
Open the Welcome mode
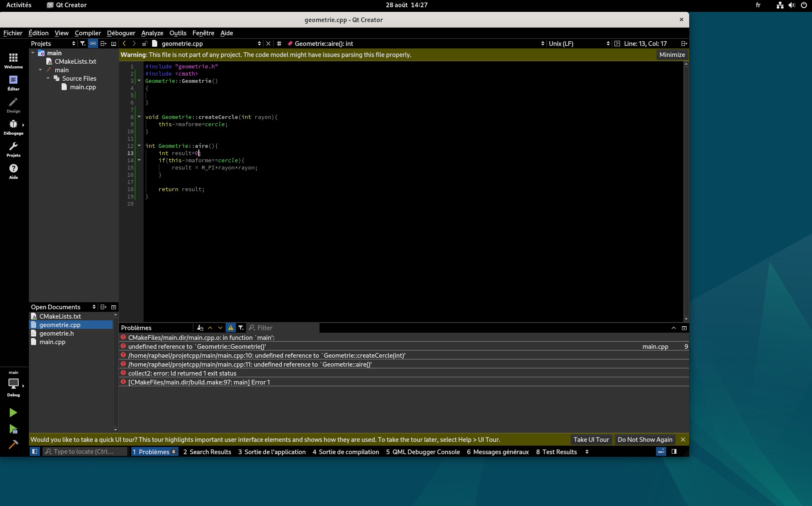point(13,60)
